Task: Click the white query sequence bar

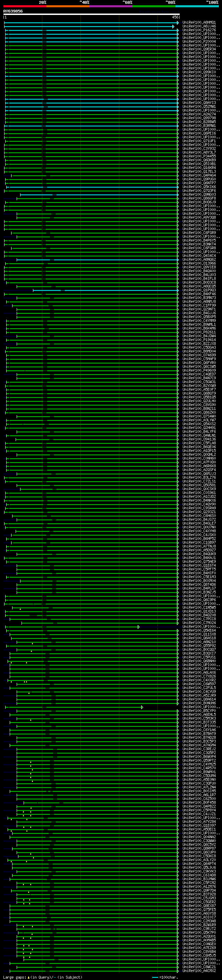Action: [91, 15]
